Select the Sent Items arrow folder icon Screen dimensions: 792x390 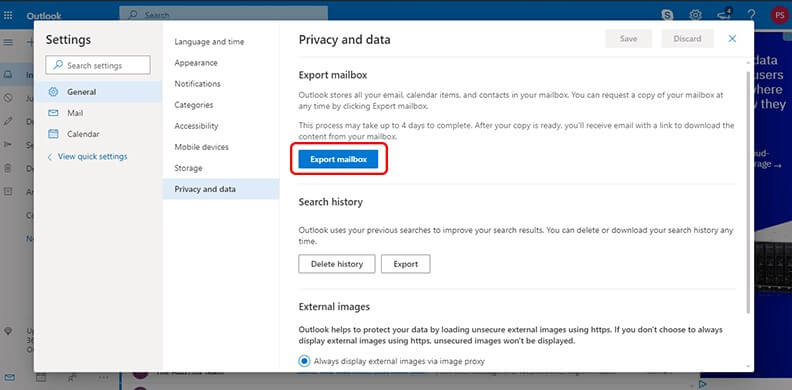8,145
